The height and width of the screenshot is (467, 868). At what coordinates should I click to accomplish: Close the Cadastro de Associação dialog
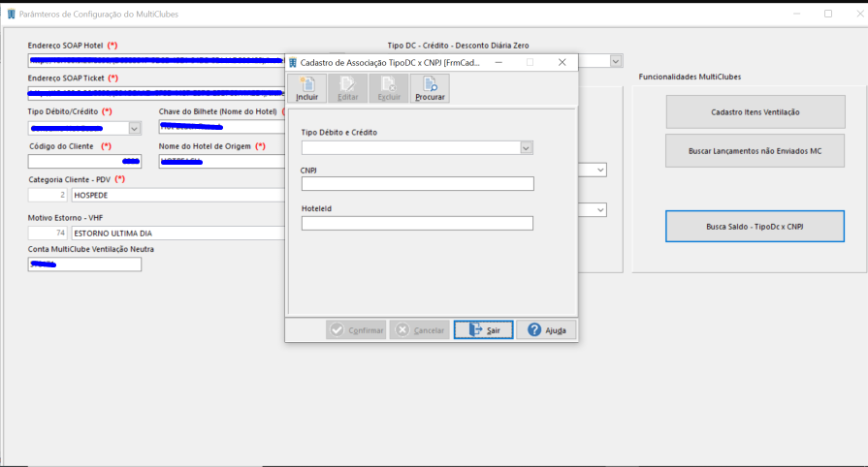coord(562,63)
